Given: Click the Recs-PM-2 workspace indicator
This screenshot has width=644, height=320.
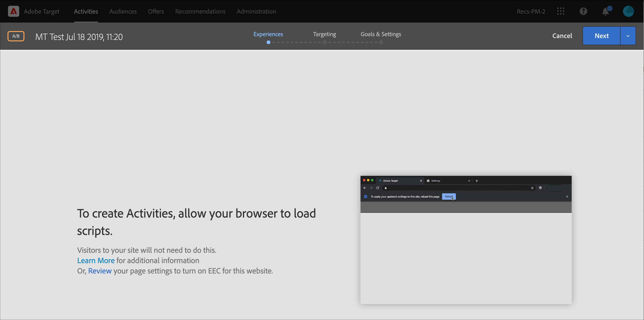Looking at the screenshot, I should pos(531,11).
